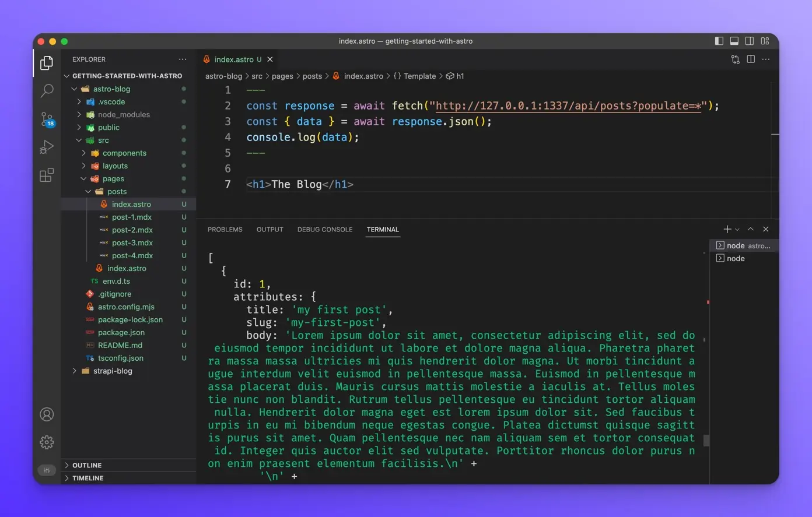
Task: Select the 'node astro...' terminal instance
Action: 744,246
